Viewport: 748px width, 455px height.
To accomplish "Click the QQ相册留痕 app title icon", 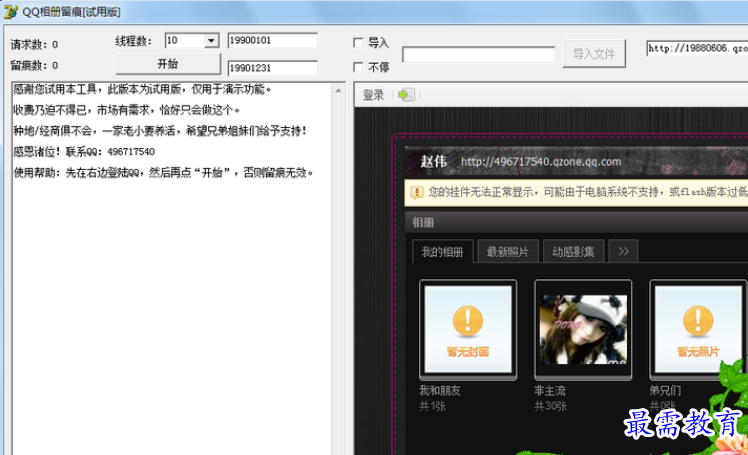I will pos(10,11).
